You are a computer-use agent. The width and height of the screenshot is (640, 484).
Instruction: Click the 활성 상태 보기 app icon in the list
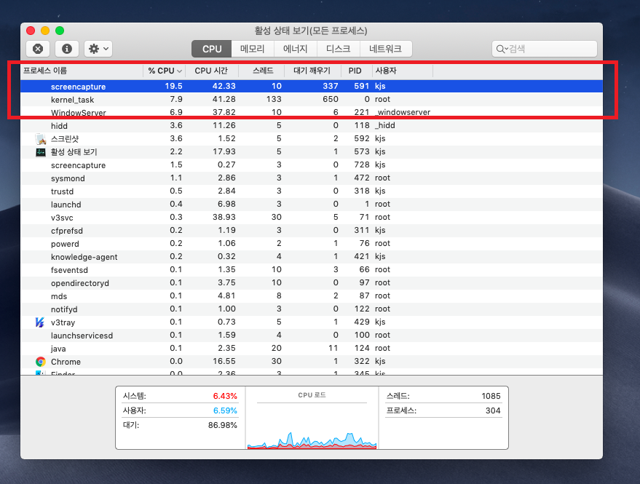point(40,152)
